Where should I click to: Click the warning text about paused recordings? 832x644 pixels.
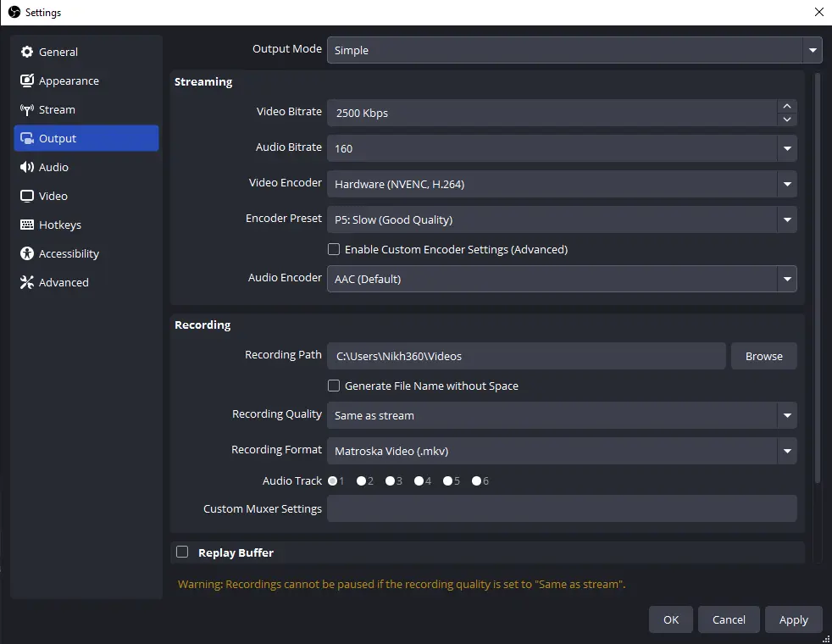click(x=402, y=584)
